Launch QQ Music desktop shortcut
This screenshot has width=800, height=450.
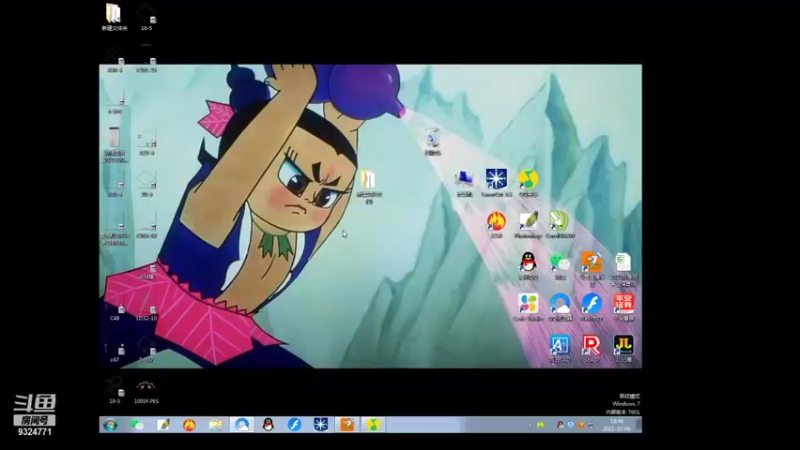pyautogui.click(x=528, y=183)
